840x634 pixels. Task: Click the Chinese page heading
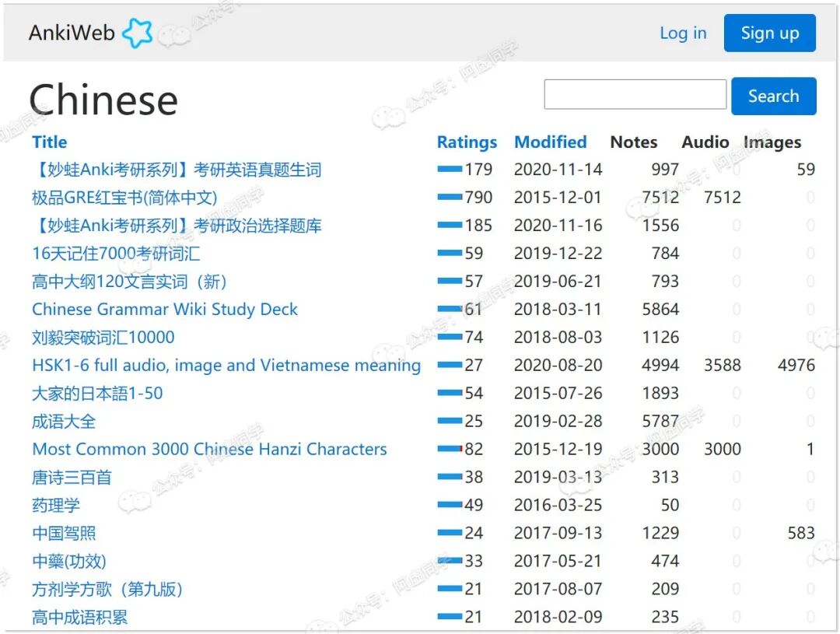point(103,100)
